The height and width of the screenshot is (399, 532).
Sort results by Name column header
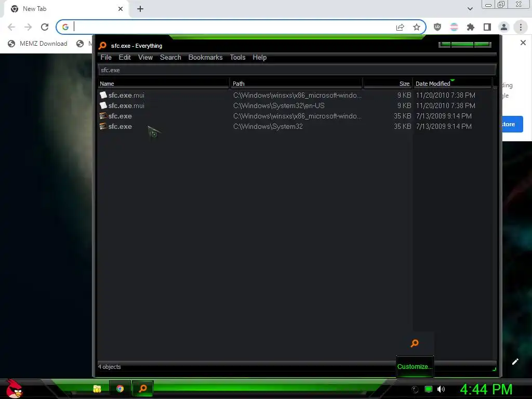(164, 84)
